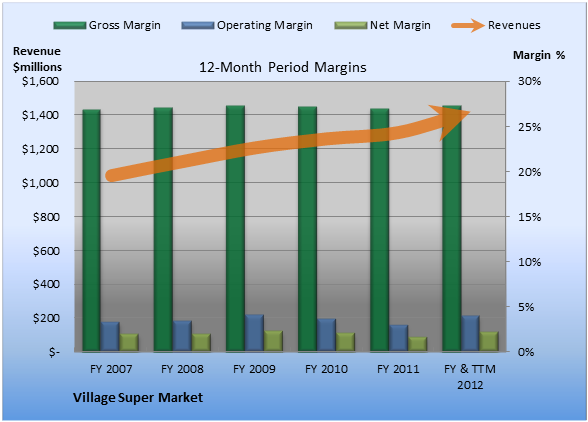This screenshot has width=588, height=422.
Task: Click the '0%' margin axis value
Action: (x=526, y=352)
